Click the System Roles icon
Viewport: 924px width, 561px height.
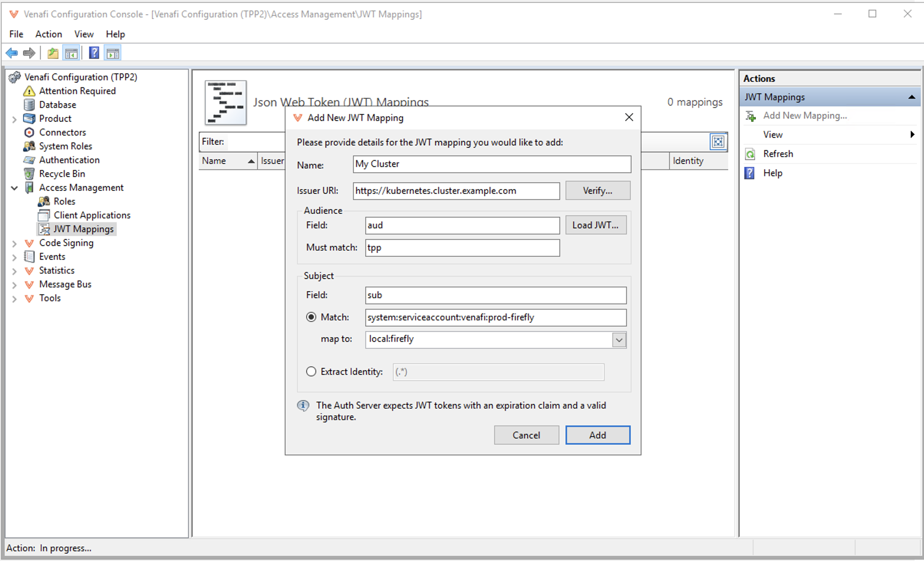29,146
